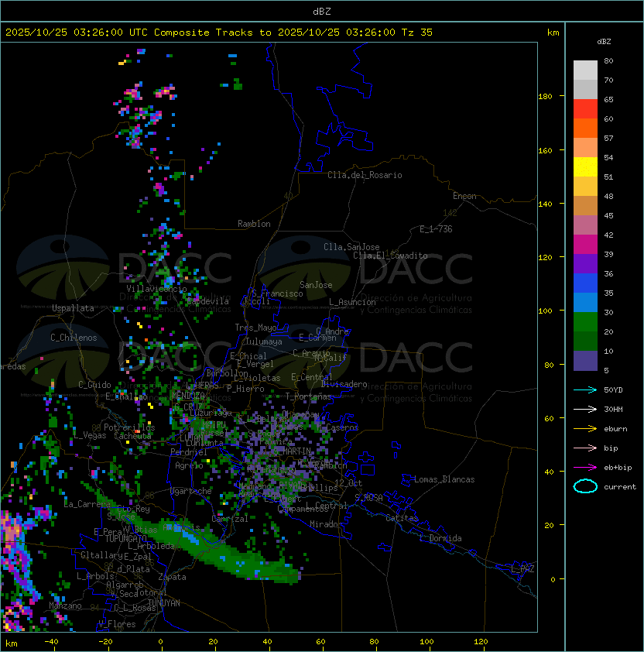Click the Uspallata place label
This screenshot has width=644, height=652.
(73, 308)
